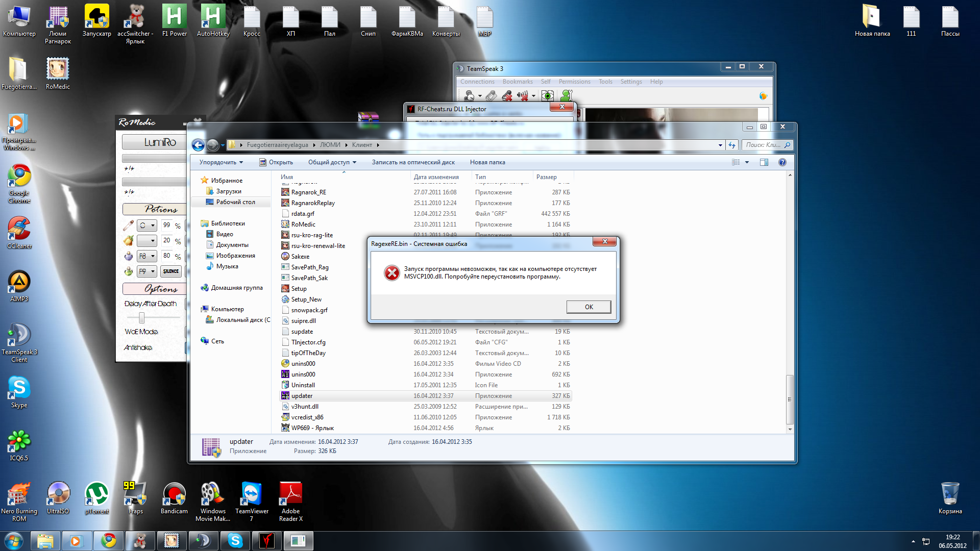Click the SILENCE button in RoMedic

point(171,271)
